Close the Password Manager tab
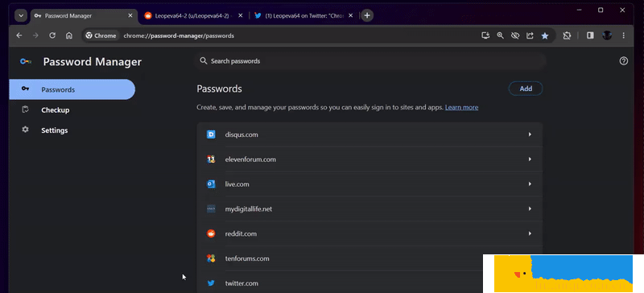 click(130, 15)
